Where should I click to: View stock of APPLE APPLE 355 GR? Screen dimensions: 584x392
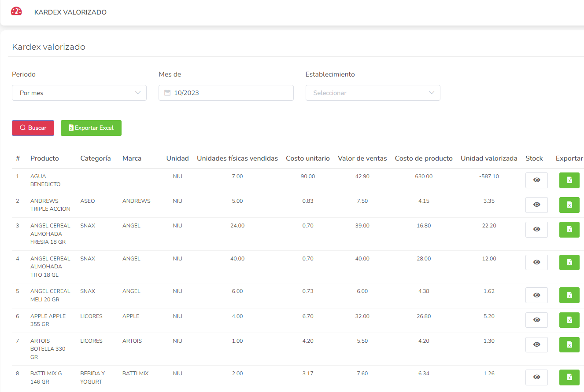(536, 320)
